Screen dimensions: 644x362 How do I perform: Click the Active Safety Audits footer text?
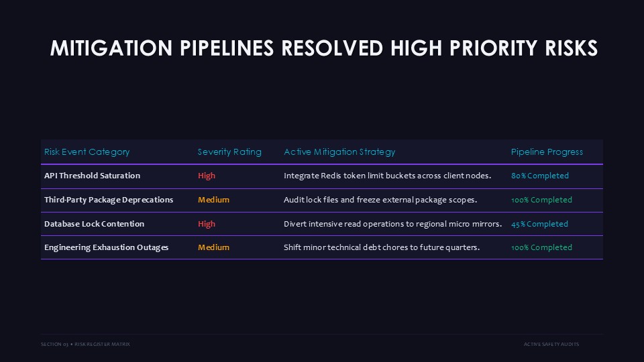click(551, 345)
